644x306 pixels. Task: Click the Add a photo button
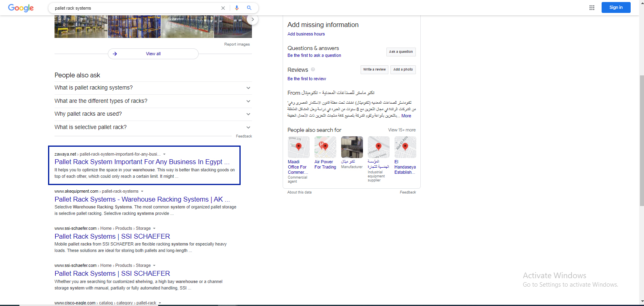[x=403, y=69]
